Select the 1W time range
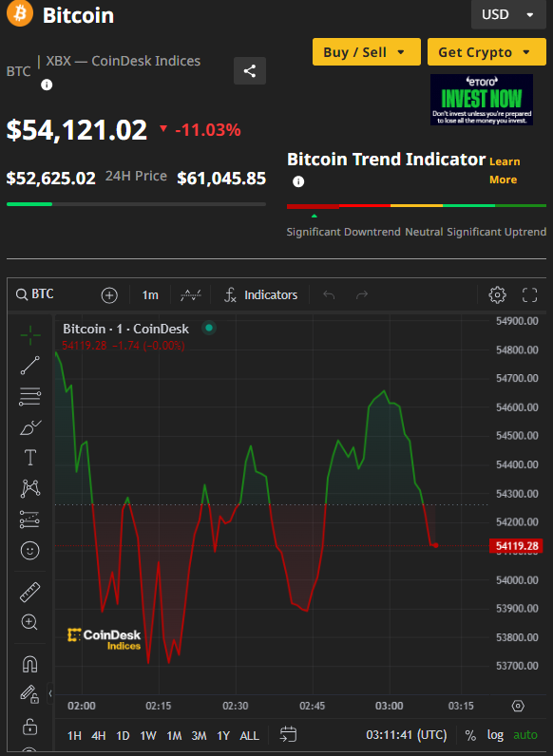This screenshot has height=756, width=553. 148,735
